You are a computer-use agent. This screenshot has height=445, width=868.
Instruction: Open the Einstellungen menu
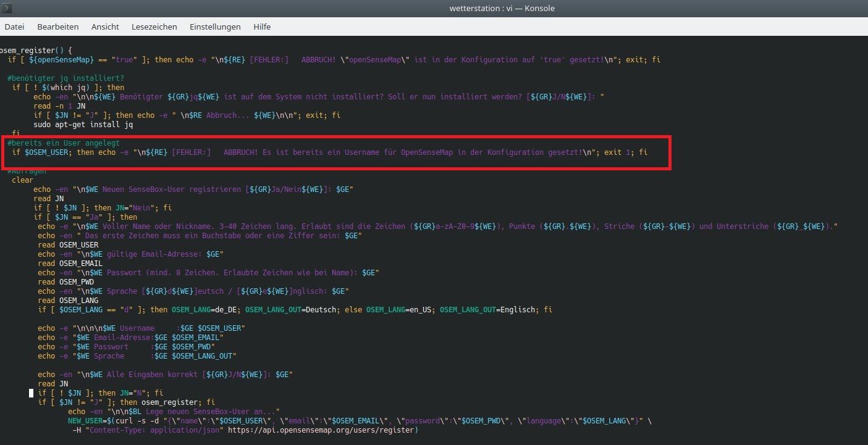215,27
